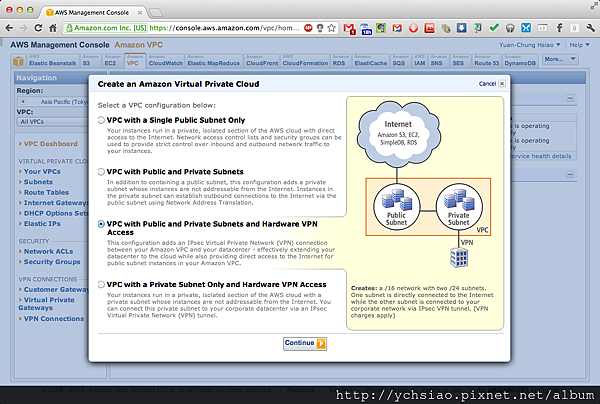The width and height of the screenshot is (600, 404).
Task: Open Virtual Private Gateways in navigation
Action: (46, 304)
